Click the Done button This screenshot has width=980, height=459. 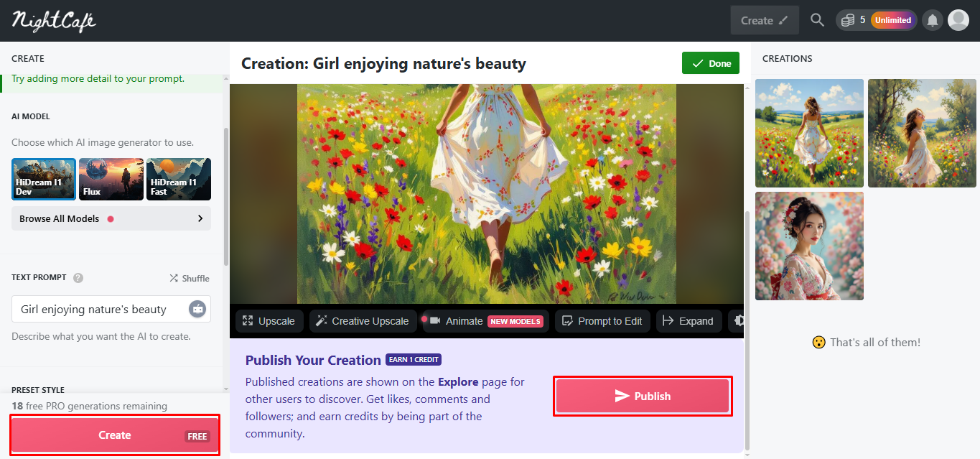[710, 63]
